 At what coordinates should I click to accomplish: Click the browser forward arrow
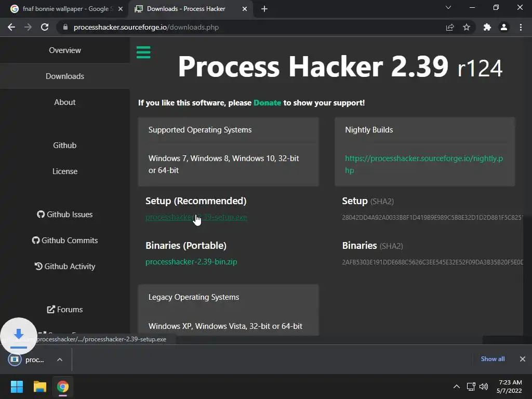tap(28, 27)
